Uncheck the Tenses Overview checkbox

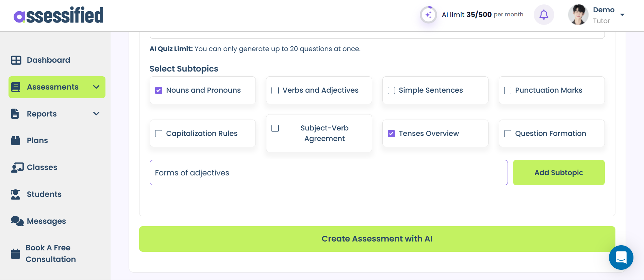[391, 134]
